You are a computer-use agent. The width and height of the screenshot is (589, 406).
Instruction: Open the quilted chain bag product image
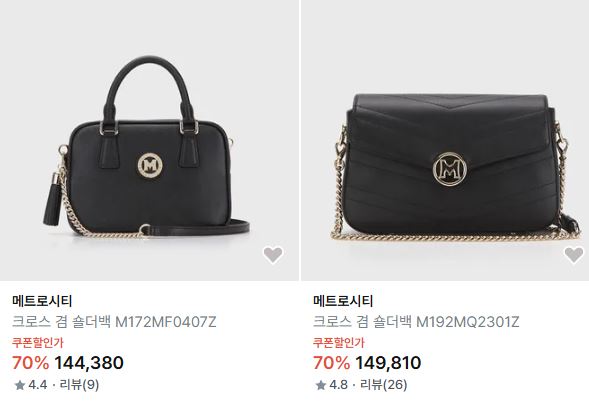tap(445, 140)
